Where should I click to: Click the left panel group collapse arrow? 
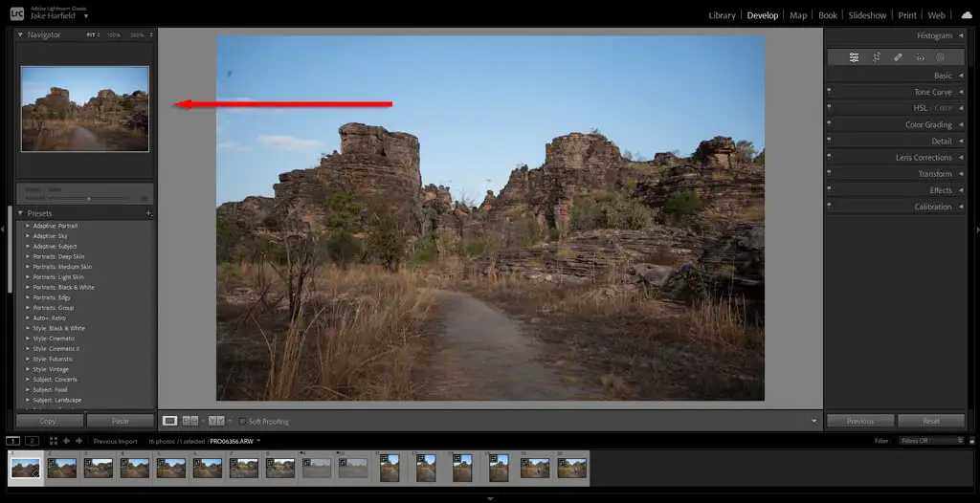(x=3, y=230)
